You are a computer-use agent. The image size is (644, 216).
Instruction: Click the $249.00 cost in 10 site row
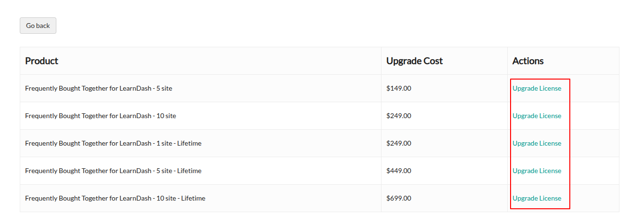(x=399, y=116)
